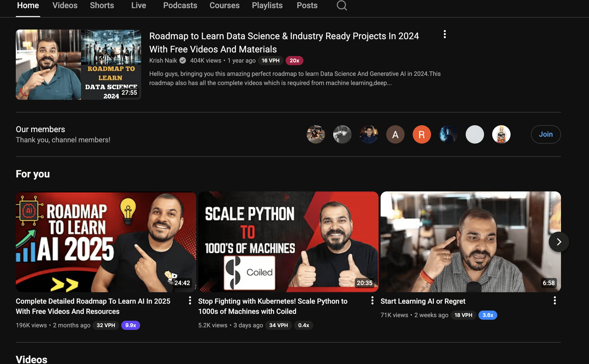
Task: Open more options for Kubernetes Coiled video
Action: [372, 301]
